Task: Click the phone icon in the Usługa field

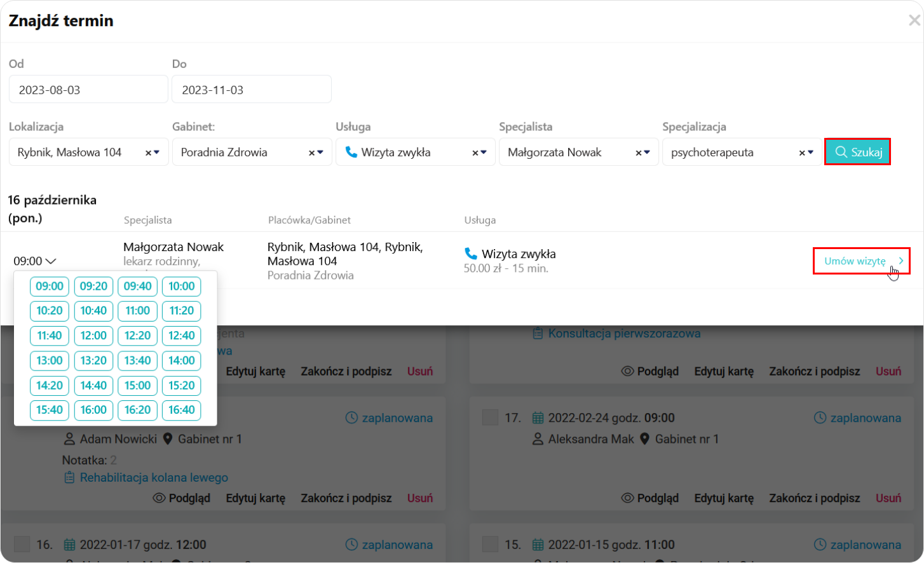Action: coord(351,152)
